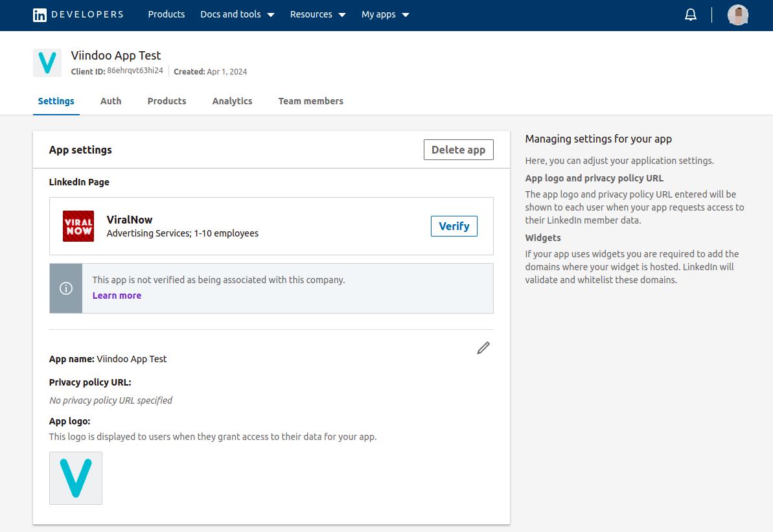Open the Analytics tab
Viewport: 773px width, 532px height.
tap(232, 101)
